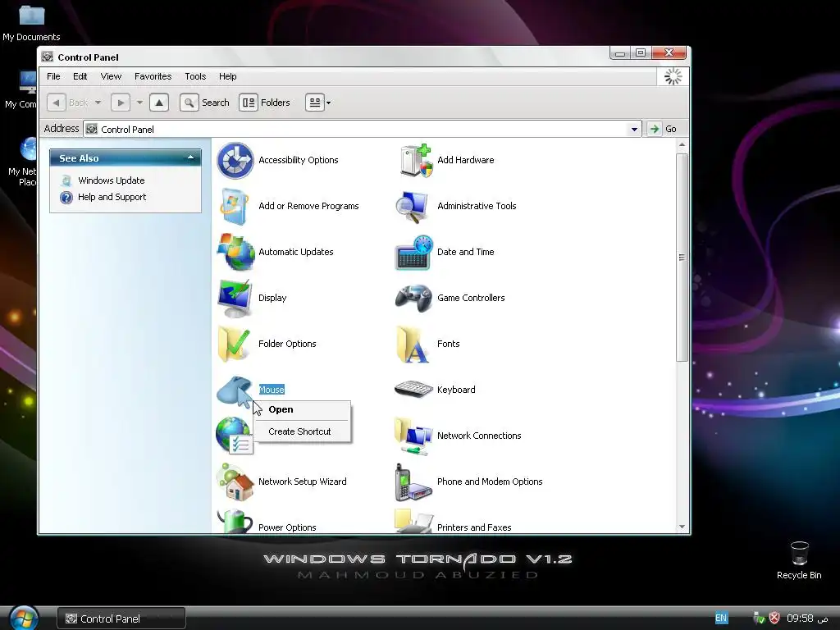
Task: Choose Open in the context menu
Action: click(302, 410)
